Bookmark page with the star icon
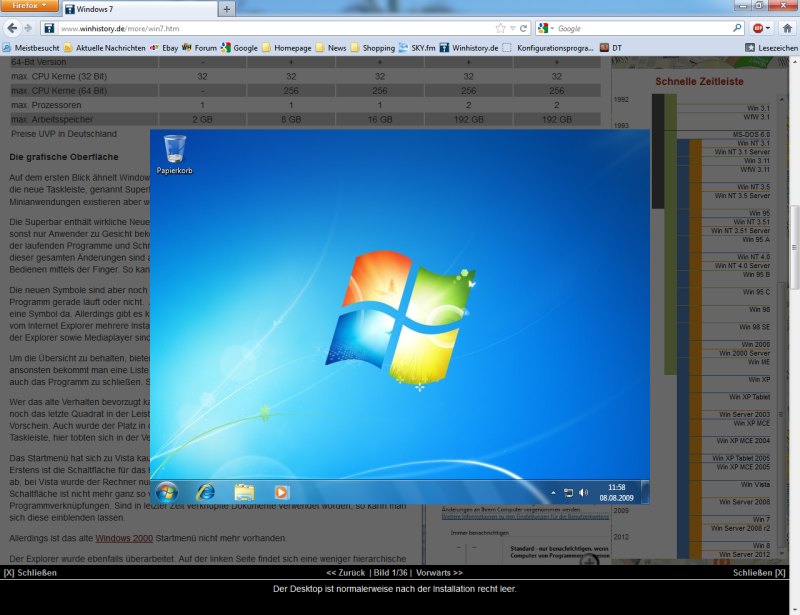 (x=501, y=29)
